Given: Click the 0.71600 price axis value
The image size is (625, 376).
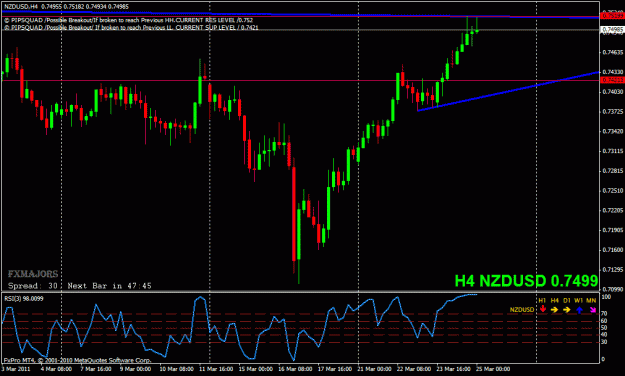Looking at the screenshot, I should 613,250.
